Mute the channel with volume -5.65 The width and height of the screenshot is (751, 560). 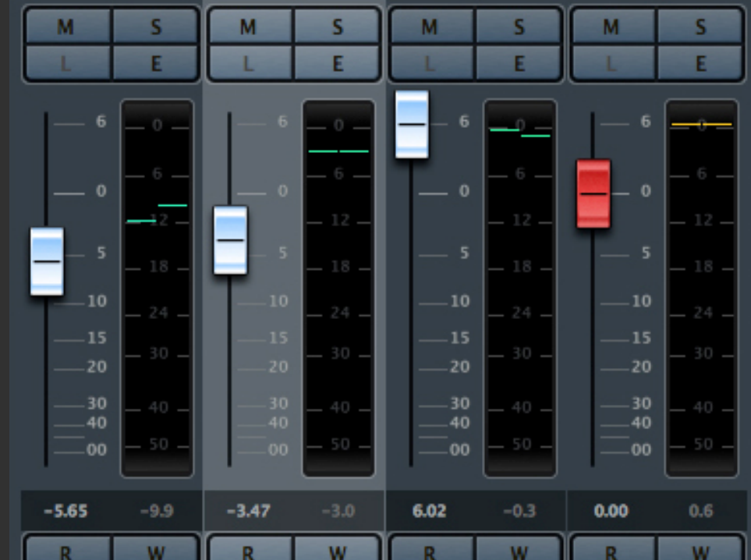pos(66,27)
